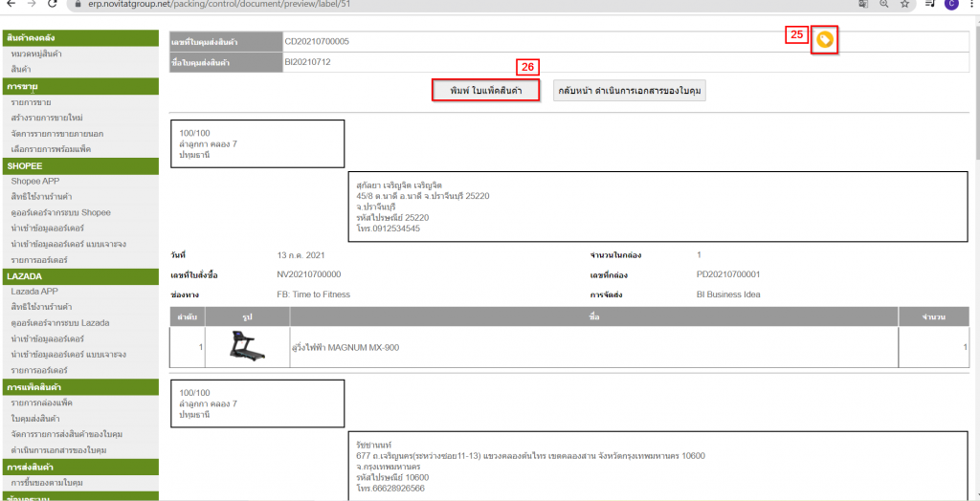980x501 pixels.
Task: Select Lazada APP in sidebar
Action: point(35,291)
